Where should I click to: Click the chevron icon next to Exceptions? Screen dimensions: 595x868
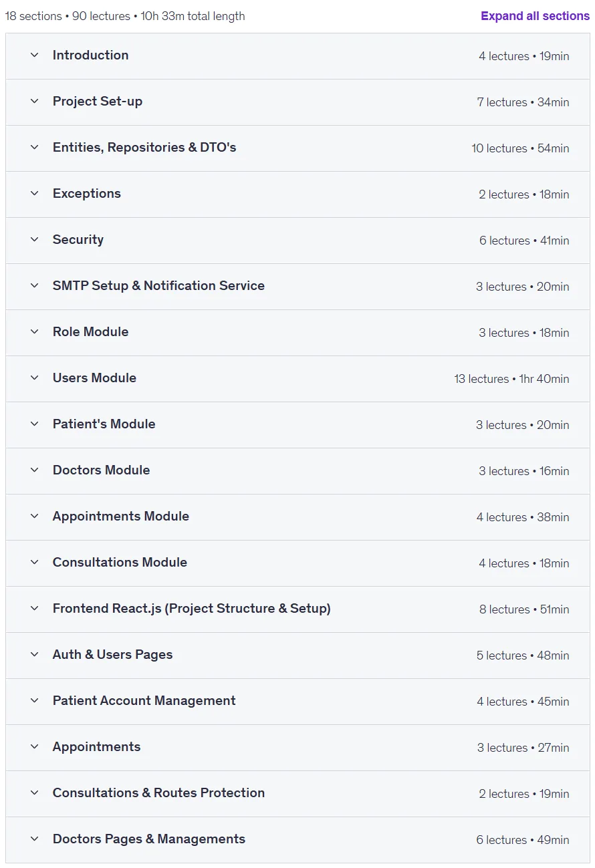35,193
